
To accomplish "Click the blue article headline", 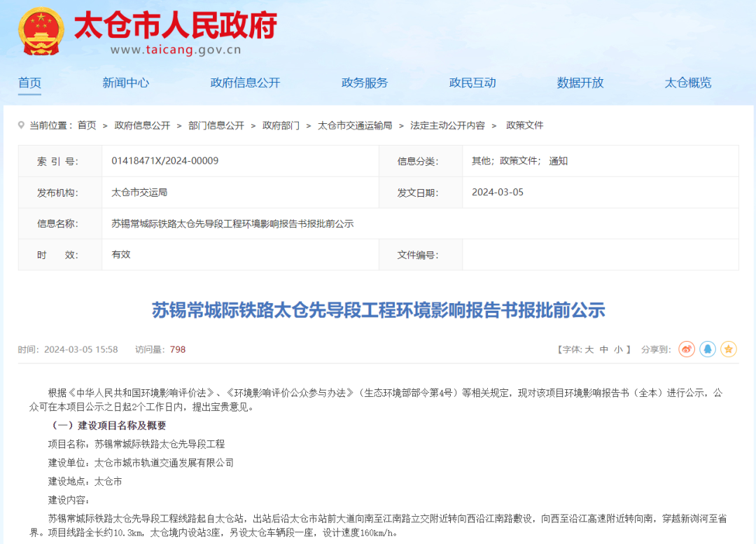I will pos(379,310).
